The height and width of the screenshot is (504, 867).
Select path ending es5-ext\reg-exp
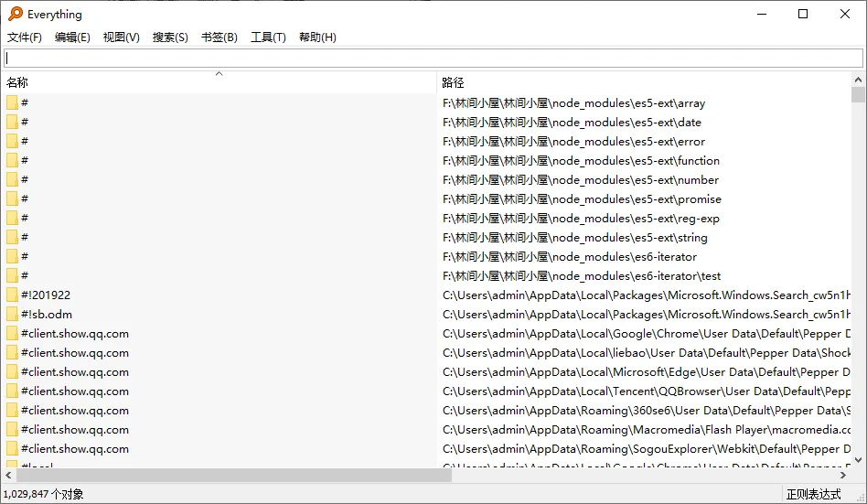581,219
